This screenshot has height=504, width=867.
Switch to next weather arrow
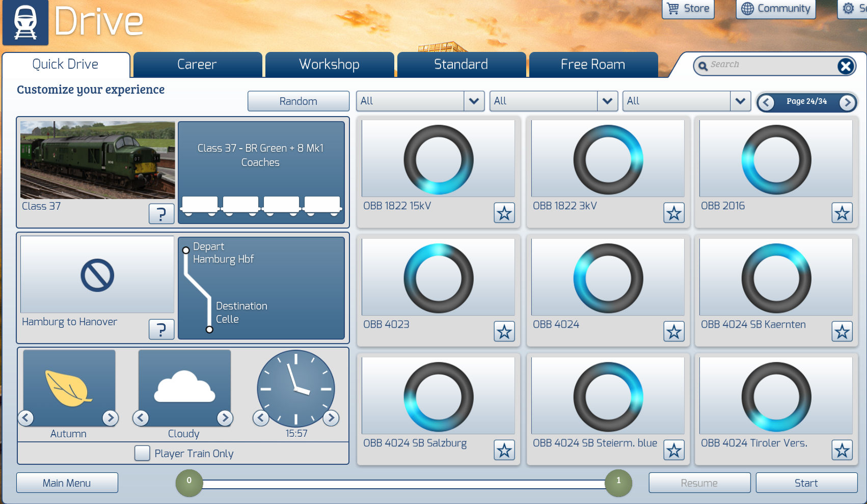(225, 418)
